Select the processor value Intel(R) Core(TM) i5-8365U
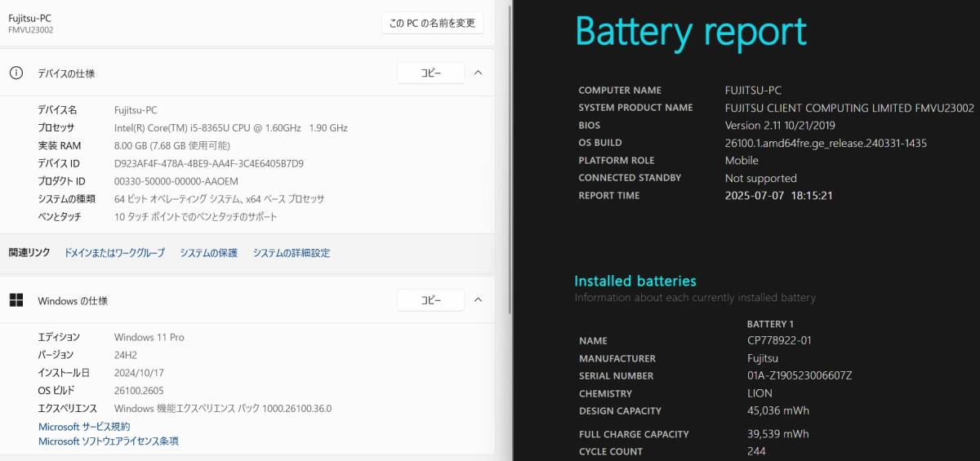The image size is (980, 461). [231, 128]
